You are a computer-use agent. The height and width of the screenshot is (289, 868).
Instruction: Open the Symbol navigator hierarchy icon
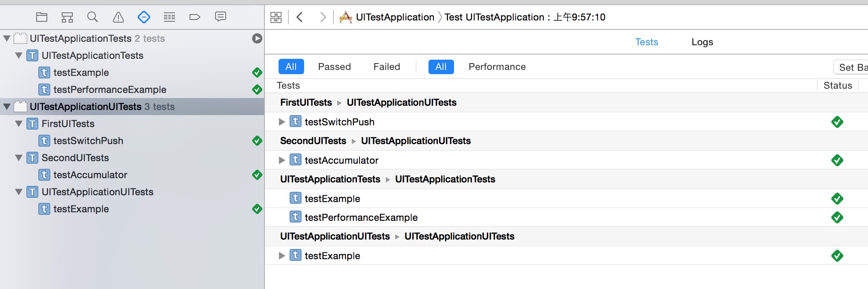pos(67,17)
